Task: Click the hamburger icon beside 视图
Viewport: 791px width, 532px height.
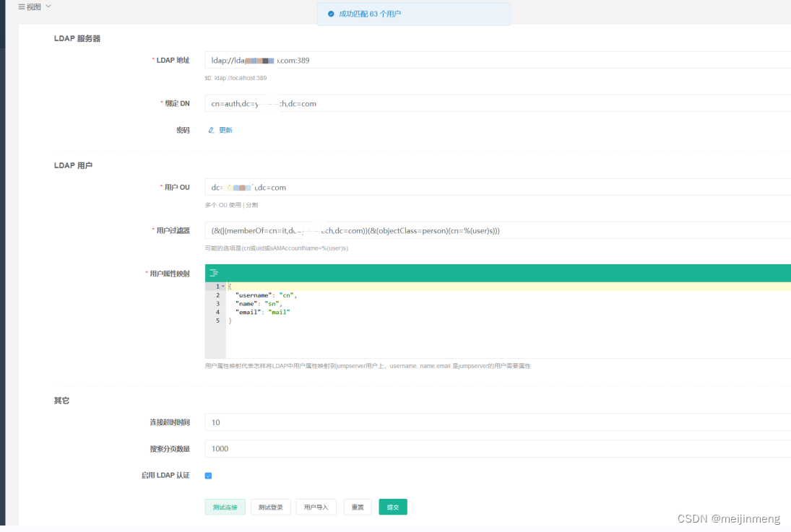Action: pyautogui.click(x=22, y=7)
